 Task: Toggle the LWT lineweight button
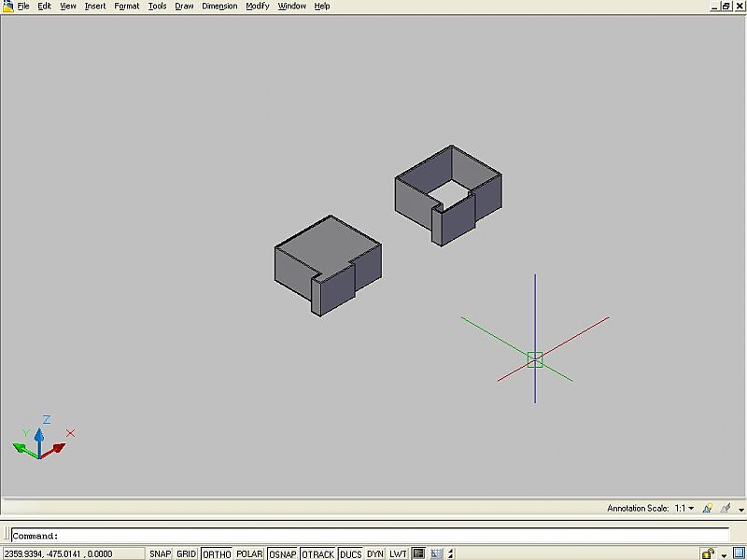tap(398, 553)
